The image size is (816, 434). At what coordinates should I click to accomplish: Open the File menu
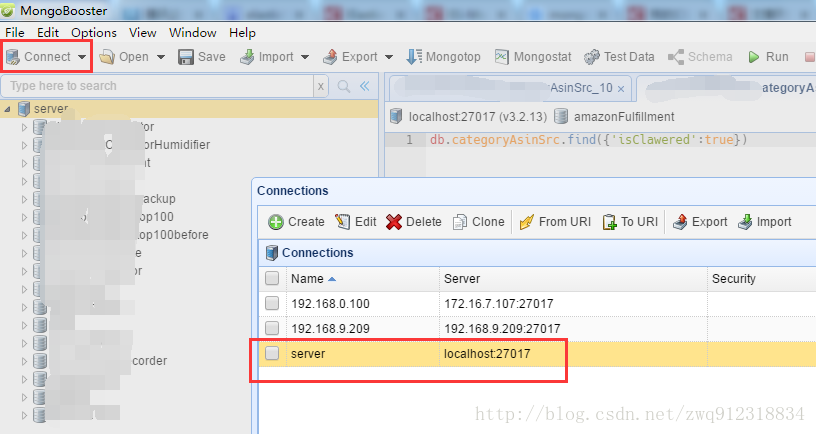pyautogui.click(x=15, y=32)
